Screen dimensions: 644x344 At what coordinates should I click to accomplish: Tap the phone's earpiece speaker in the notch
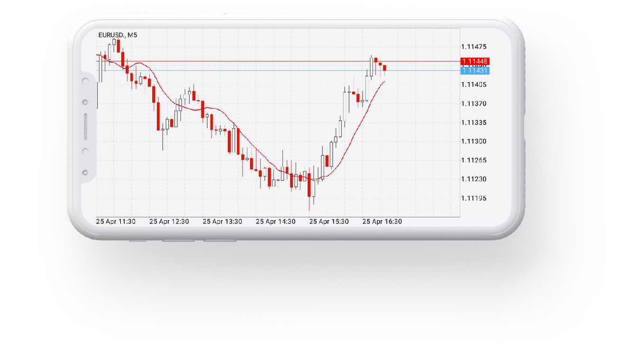(x=86, y=127)
